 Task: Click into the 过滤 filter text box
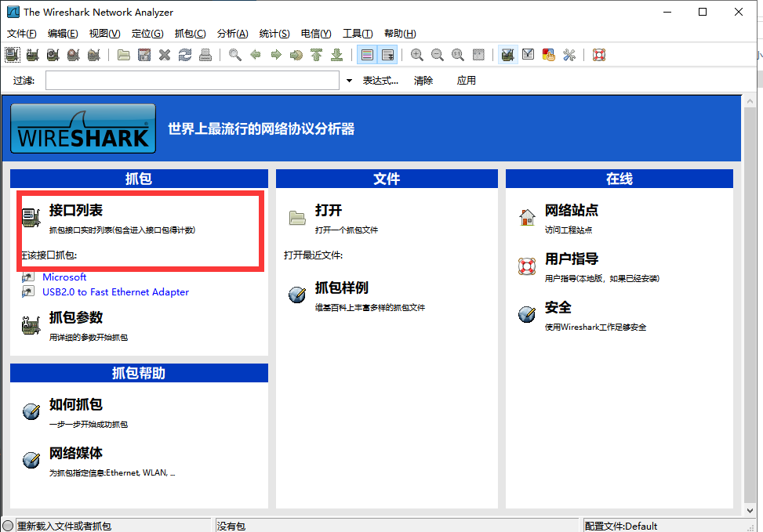192,80
